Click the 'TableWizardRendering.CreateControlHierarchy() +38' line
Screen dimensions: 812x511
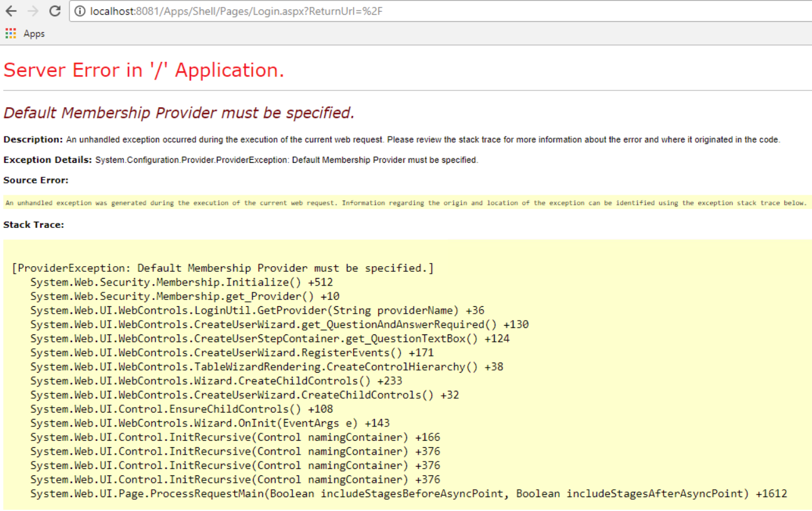point(267,367)
